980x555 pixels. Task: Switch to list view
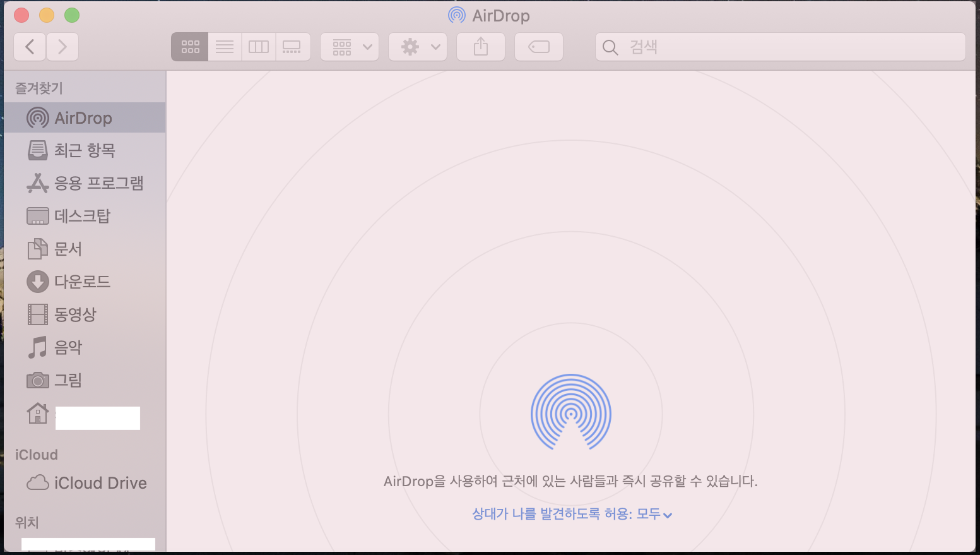[x=225, y=47]
